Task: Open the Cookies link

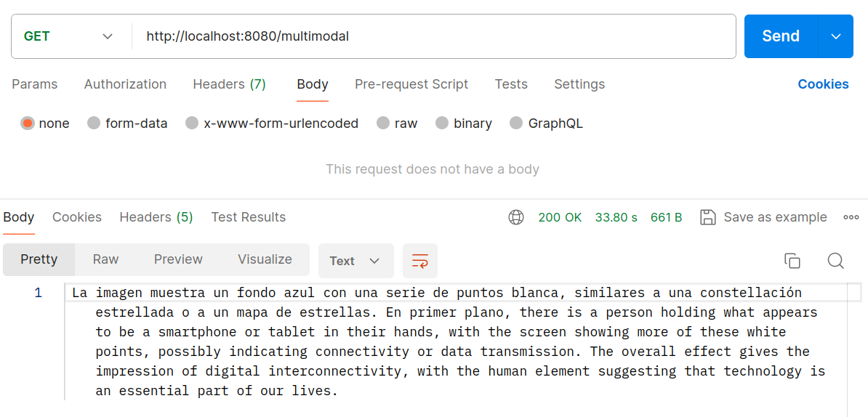Action: pyautogui.click(x=823, y=84)
